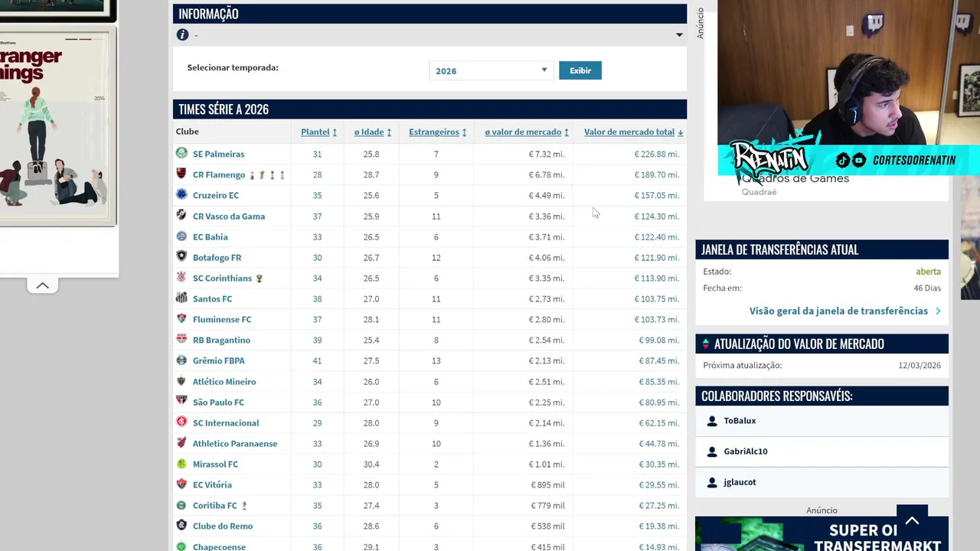
Task: Click the Quadros de Games ad text
Action: tap(795, 178)
